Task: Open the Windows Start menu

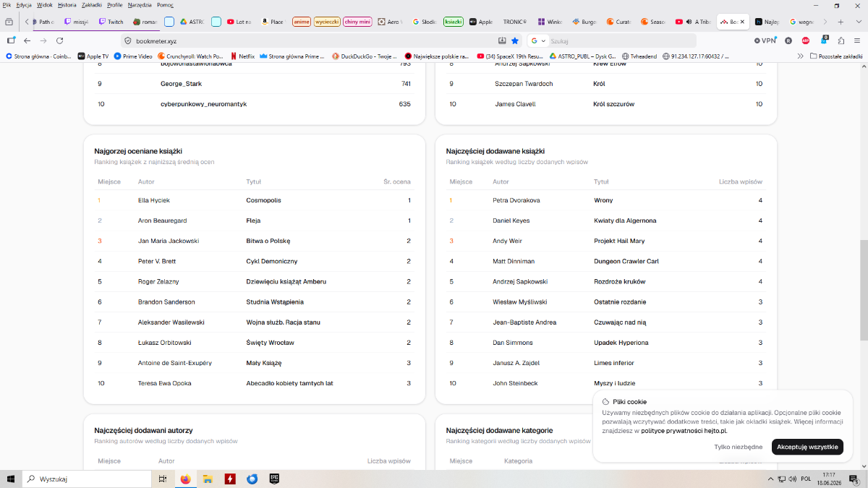Action: [x=11, y=479]
